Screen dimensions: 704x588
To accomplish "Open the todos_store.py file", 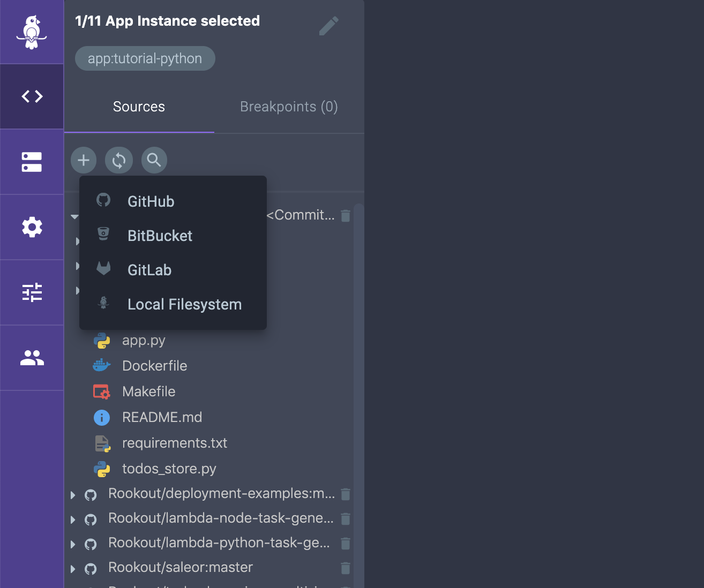I will (x=169, y=469).
